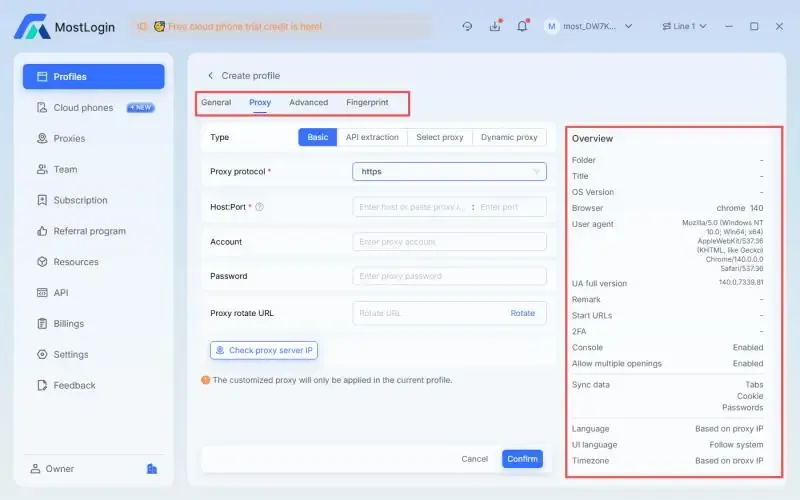This screenshot has height=500, width=800.
Task: Click the host input field
Action: (x=411, y=207)
